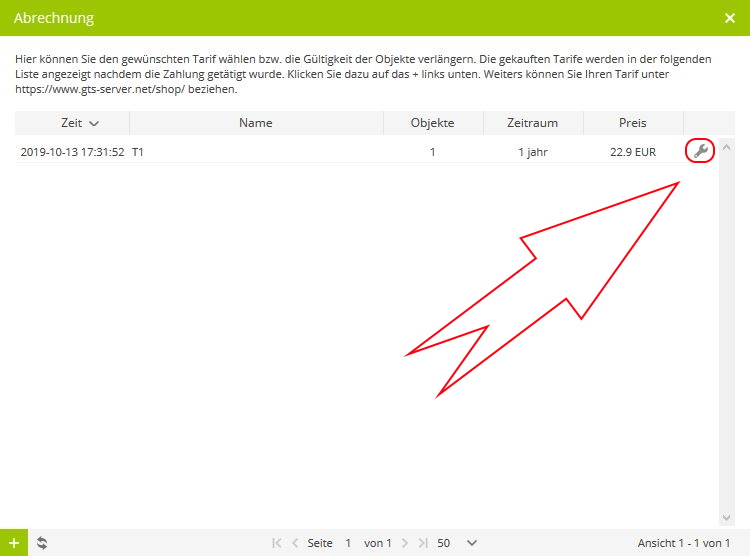
Task: Click the 'Seite' pagination label
Action: click(320, 543)
